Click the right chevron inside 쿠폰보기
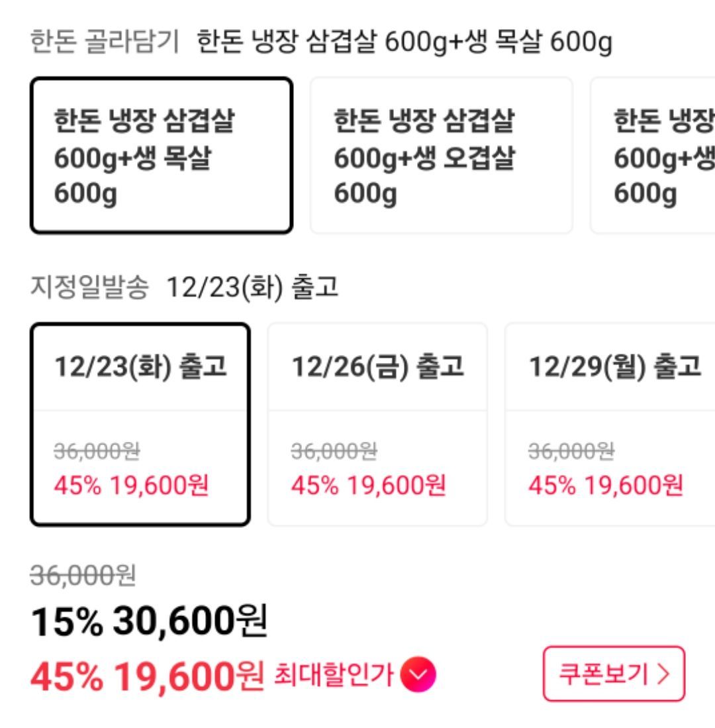Image resolution: width=715 pixels, height=728 pixels. pos(661,674)
